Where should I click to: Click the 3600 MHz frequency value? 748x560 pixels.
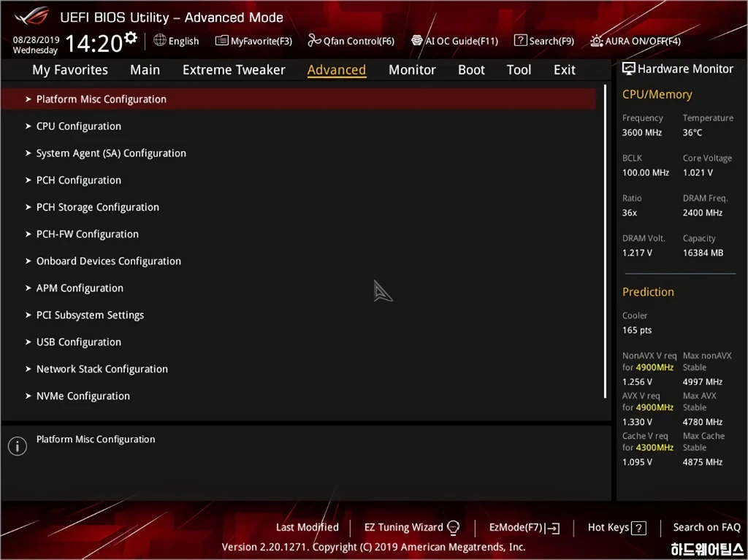coord(641,133)
